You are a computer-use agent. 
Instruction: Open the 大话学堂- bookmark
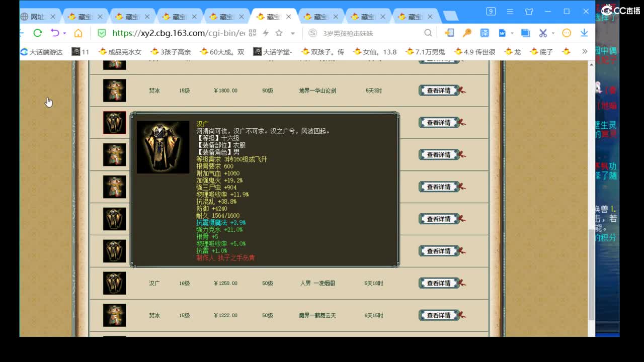click(273, 51)
